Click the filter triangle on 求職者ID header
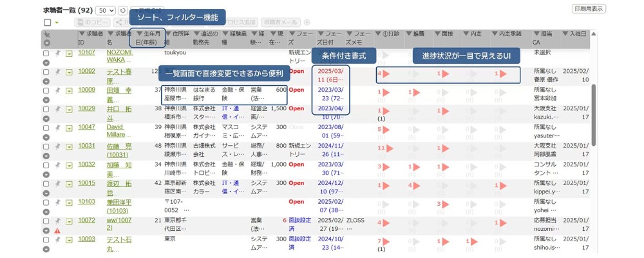The width and height of the screenshot is (644, 258). (80, 34)
